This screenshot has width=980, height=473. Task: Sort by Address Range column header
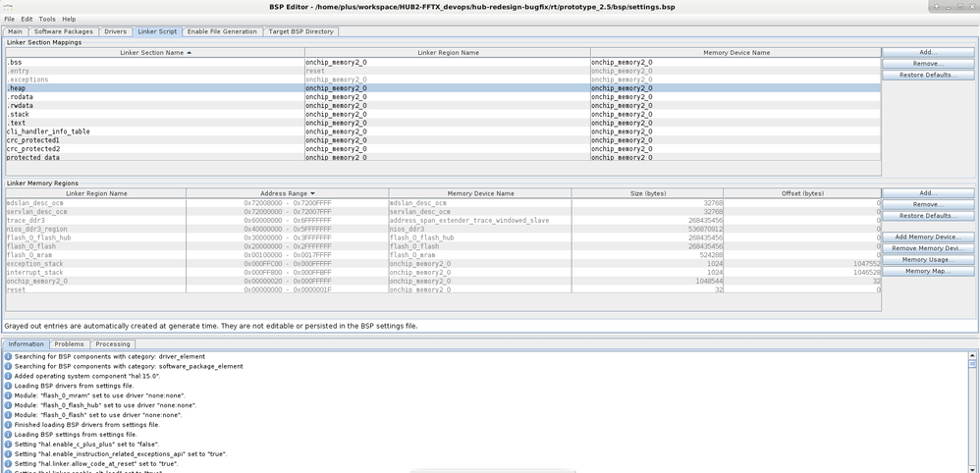[x=288, y=193]
